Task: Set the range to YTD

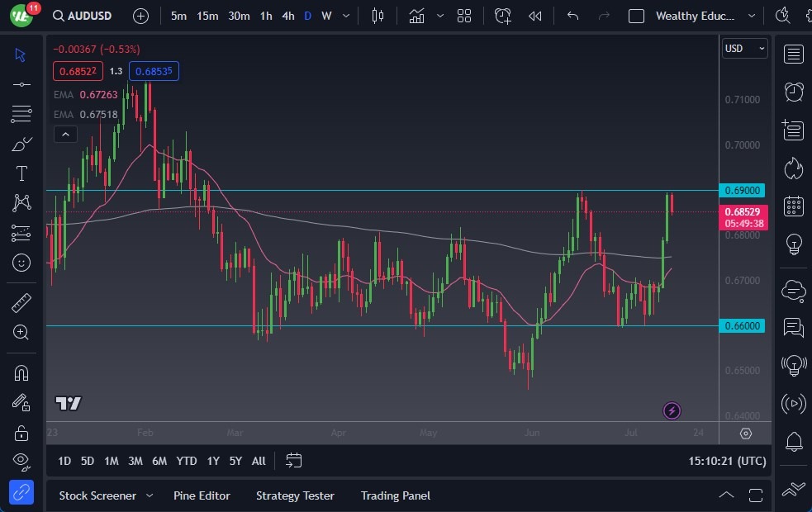Action: click(187, 461)
